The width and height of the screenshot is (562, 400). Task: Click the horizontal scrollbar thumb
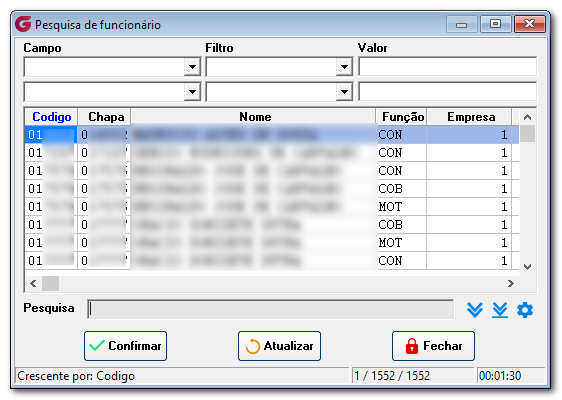point(51,284)
